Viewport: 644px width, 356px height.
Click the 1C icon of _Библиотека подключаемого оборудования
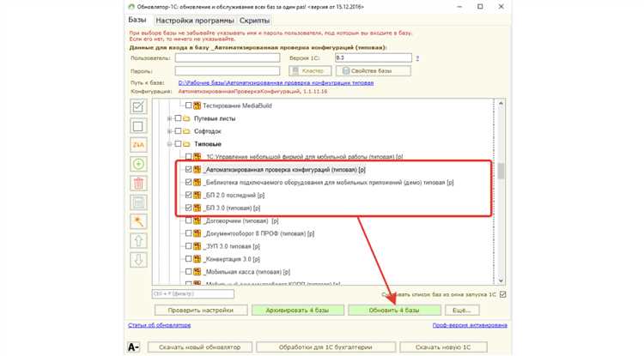(197, 182)
